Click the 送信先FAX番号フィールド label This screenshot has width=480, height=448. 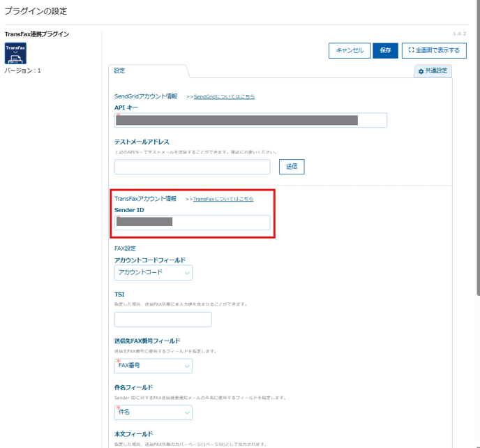(x=147, y=341)
